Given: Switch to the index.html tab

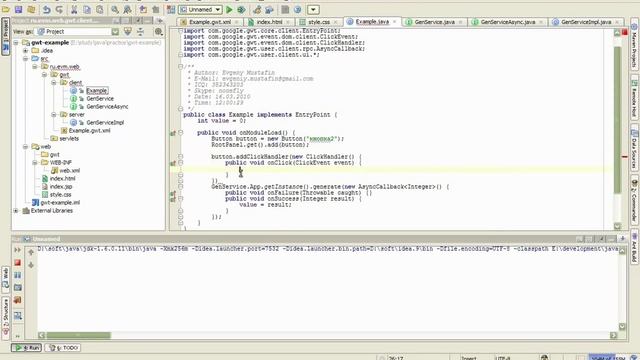Looking at the screenshot, I should tap(269, 22).
